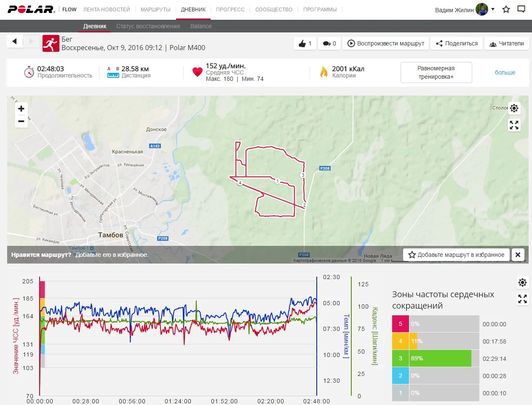Click Воспроизвести маршрут button
Viewport: 532px width, 405px height.
pyautogui.click(x=385, y=43)
